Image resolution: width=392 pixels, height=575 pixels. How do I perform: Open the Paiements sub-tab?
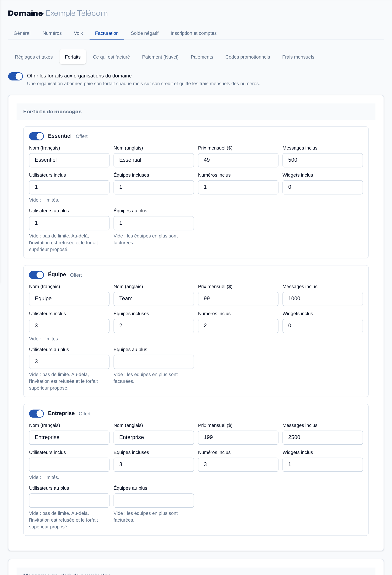point(202,57)
